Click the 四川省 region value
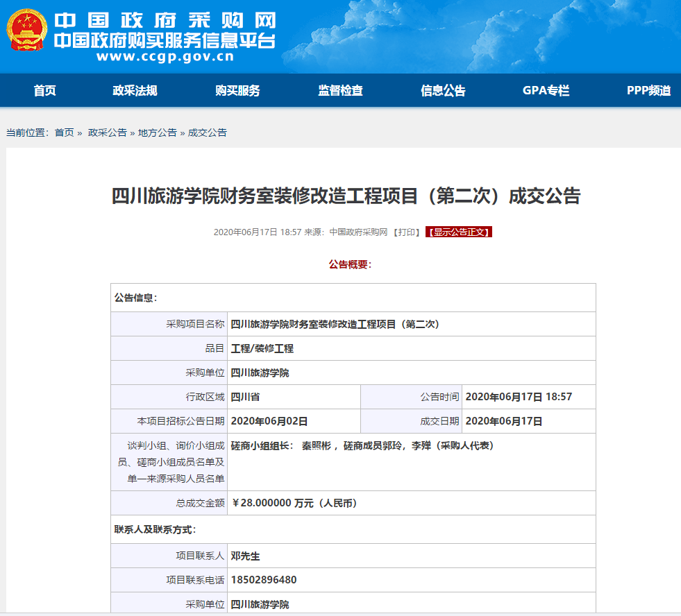 coord(245,397)
